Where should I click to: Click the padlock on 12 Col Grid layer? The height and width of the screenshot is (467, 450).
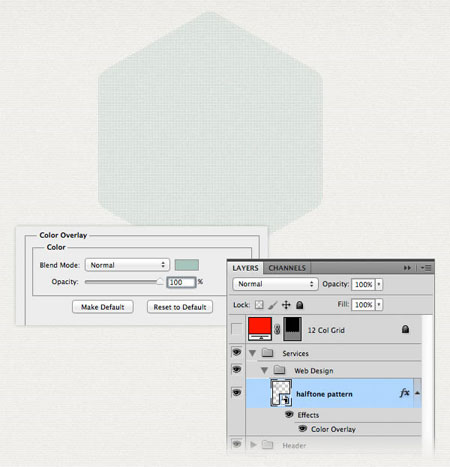tap(405, 329)
